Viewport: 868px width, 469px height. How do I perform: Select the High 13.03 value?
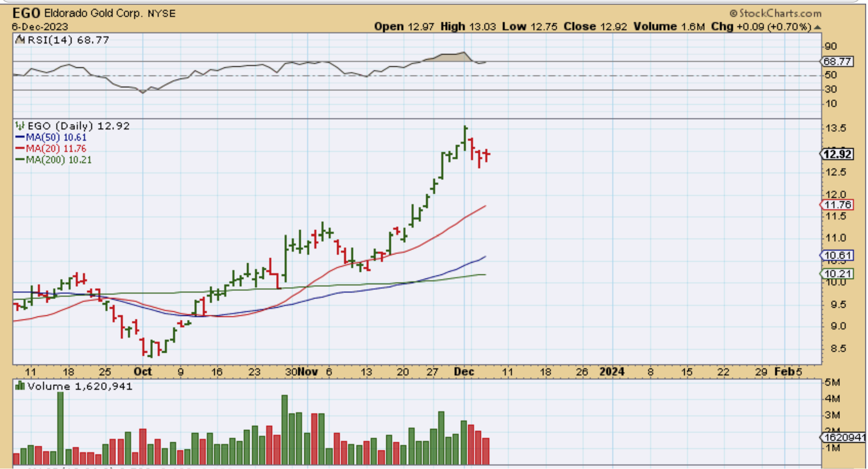[x=468, y=27]
